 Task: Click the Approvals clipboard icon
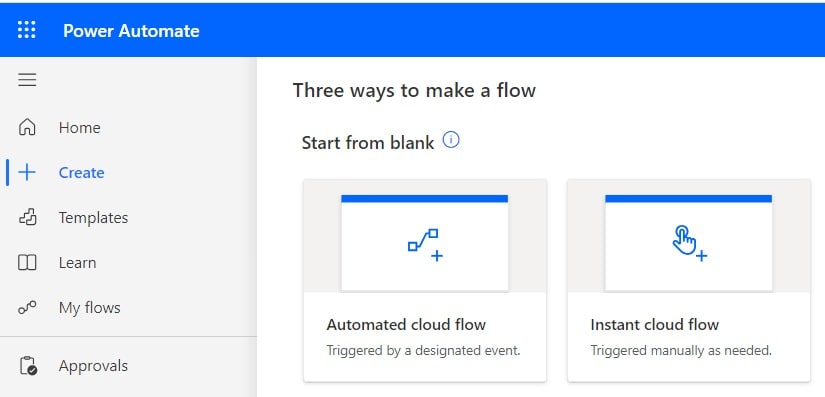click(x=28, y=365)
